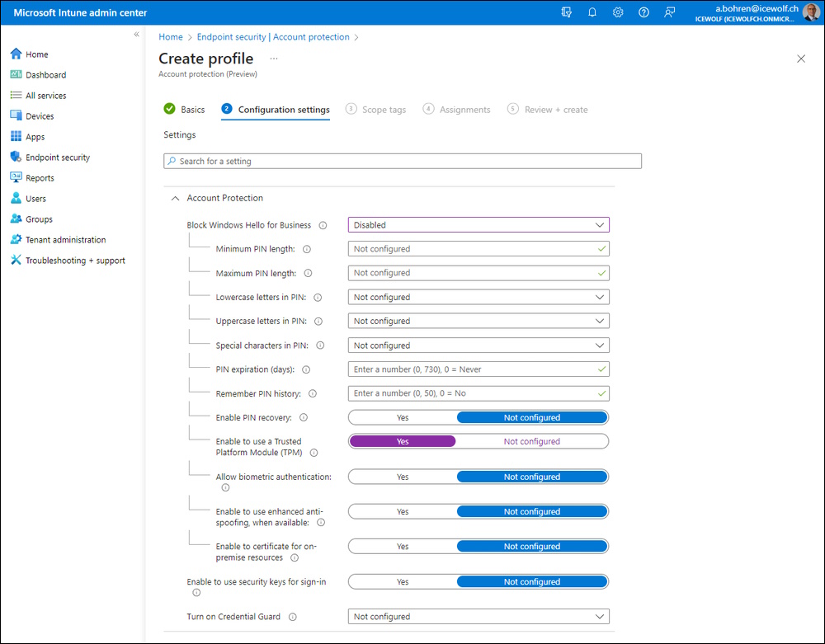Go to the Assignments step
Image resolution: width=825 pixels, height=644 pixels.
(457, 110)
